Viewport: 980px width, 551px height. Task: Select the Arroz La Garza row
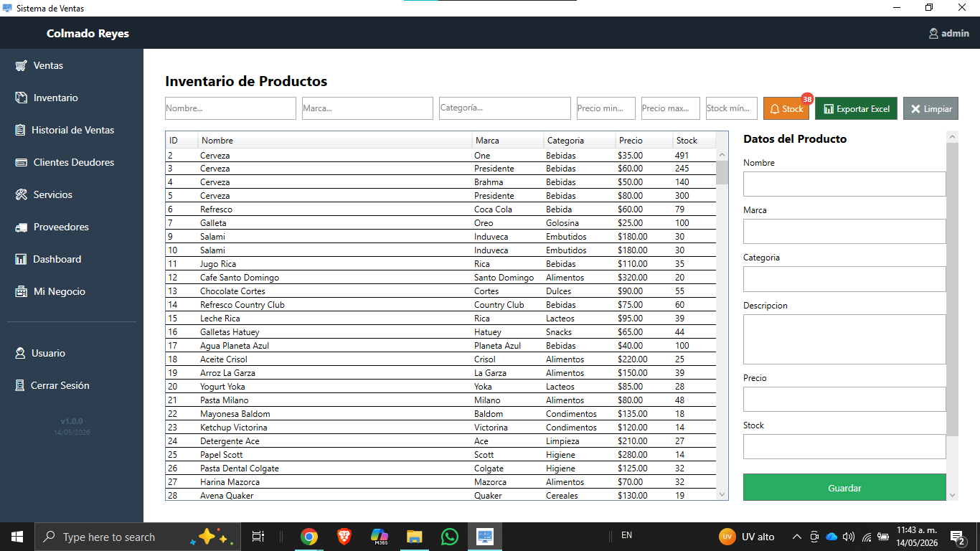pos(440,373)
